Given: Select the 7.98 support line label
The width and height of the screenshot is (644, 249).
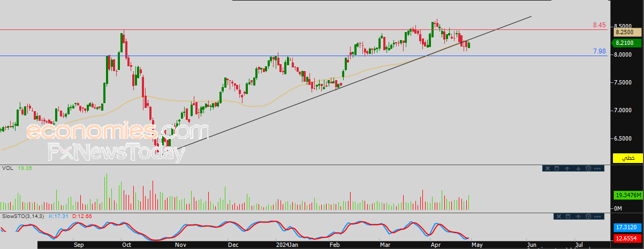Looking at the screenshot, I should click(599, 51).
